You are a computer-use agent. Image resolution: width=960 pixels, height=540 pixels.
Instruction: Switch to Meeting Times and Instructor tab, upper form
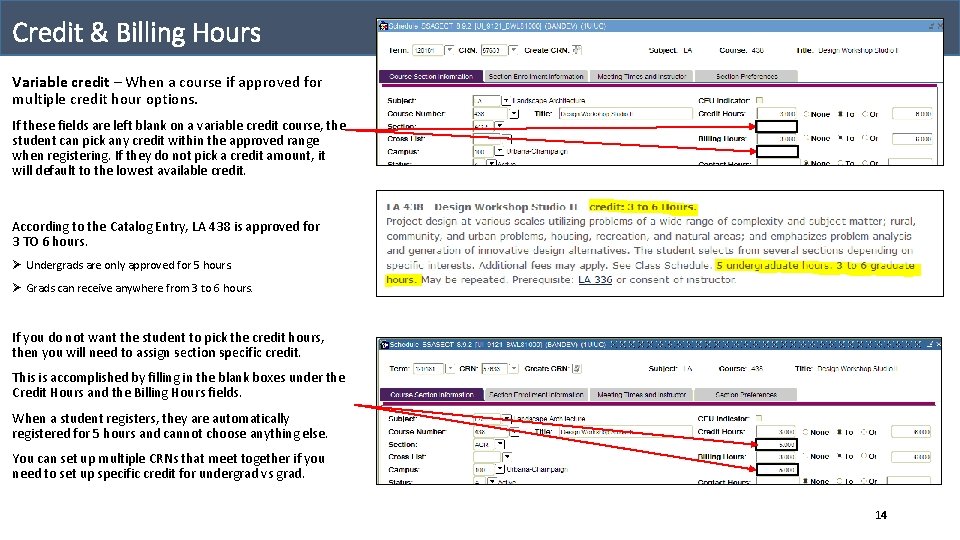click(x=642, y=77)
